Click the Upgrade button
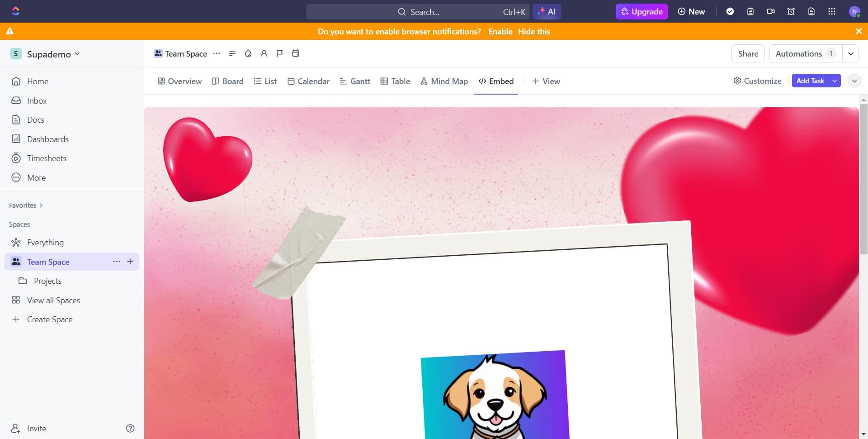 tap(642, 11)
